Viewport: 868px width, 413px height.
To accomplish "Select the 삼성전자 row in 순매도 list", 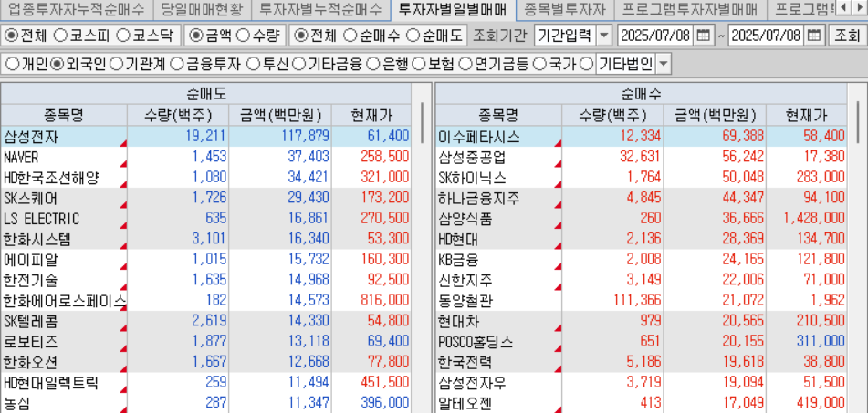I will pyautogui.click(x=205, y=136).
